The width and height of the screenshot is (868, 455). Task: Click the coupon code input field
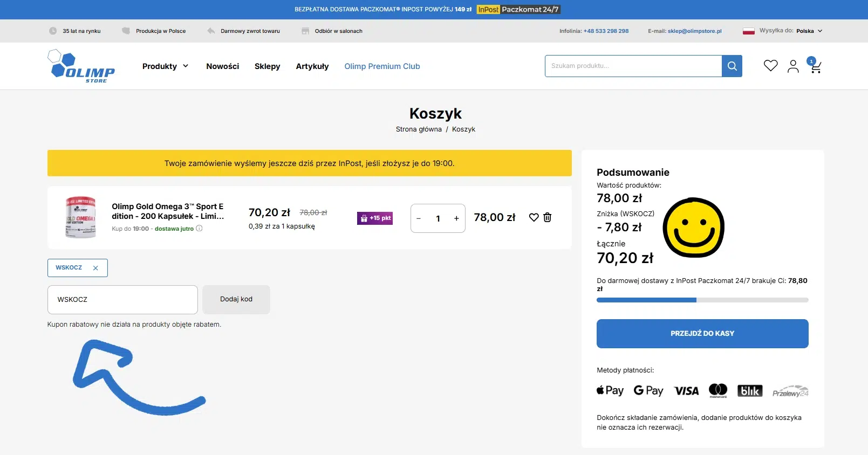click(122, 300)
